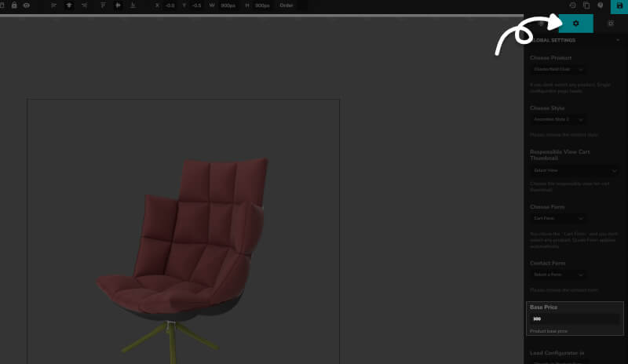Image resolution: width=628 pixels, height=364 pixels.
Task: Click the align left icon
Action: click(54, 5)
